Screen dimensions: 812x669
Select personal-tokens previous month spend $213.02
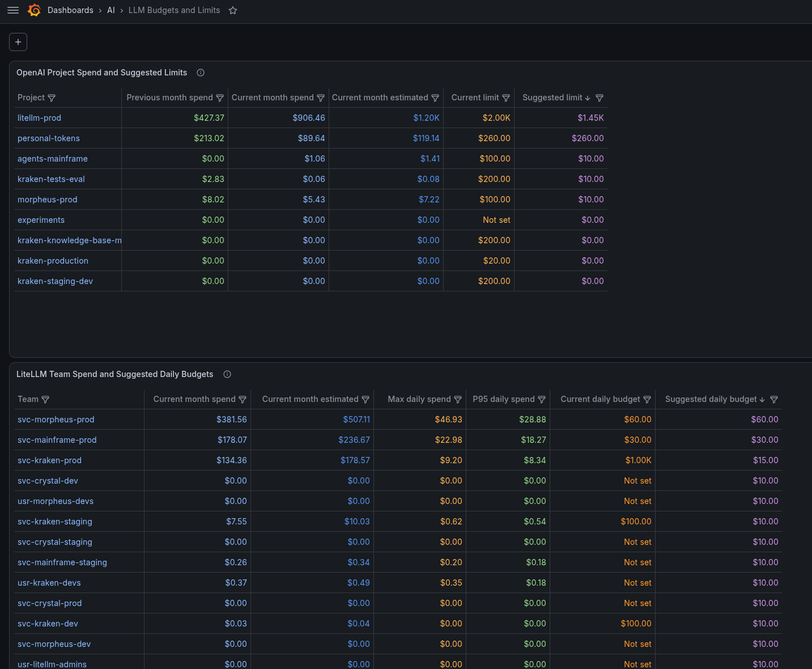pyautogui.click(x=209, y=138)
